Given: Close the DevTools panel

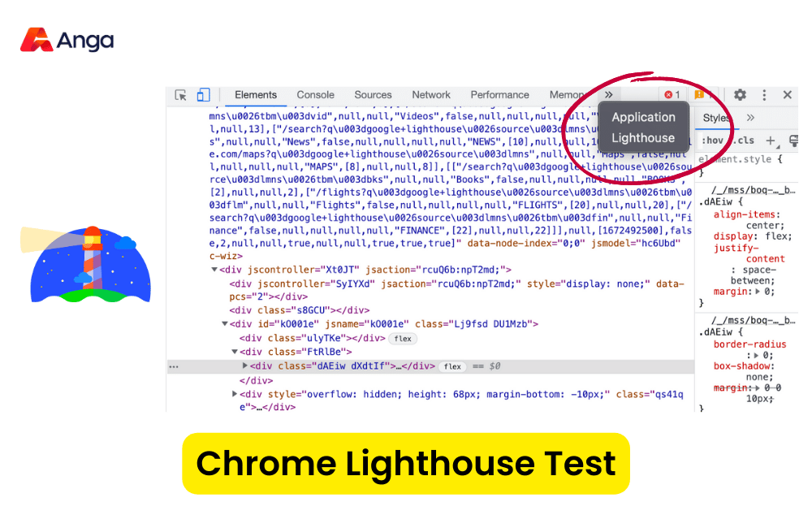Looking at the screenshot, I should coord(787,95).
